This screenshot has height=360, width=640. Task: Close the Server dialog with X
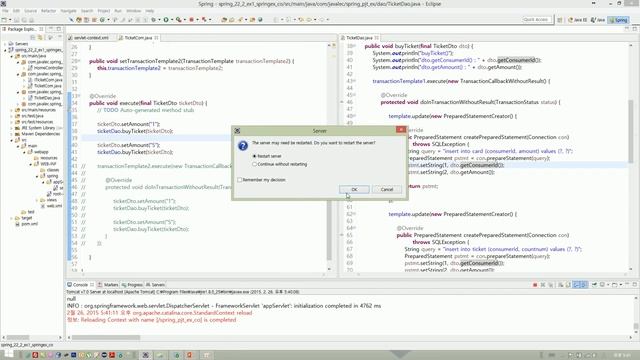pos(400,130)
